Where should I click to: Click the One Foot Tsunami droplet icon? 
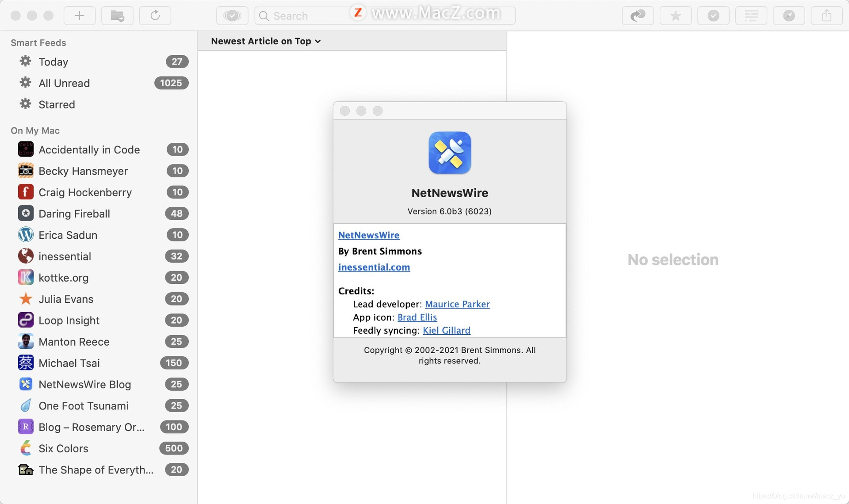pyautogui.click(x=26, y=405)
